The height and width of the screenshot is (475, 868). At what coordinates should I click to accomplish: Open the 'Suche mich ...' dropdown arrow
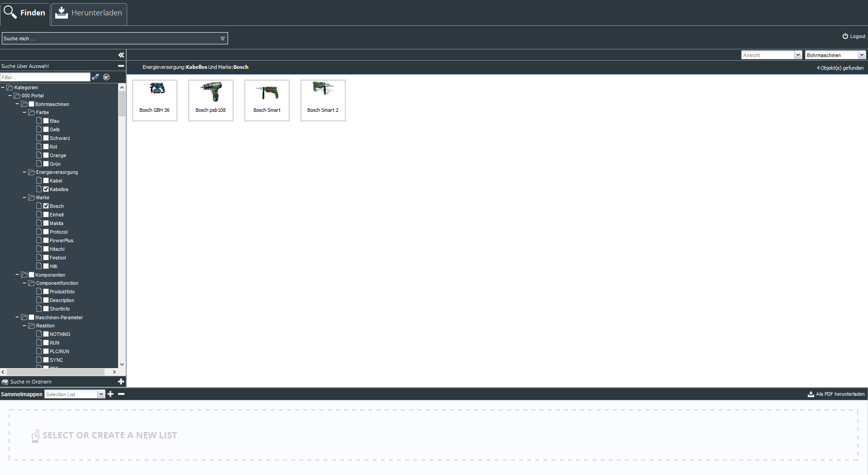click(223, 38)
